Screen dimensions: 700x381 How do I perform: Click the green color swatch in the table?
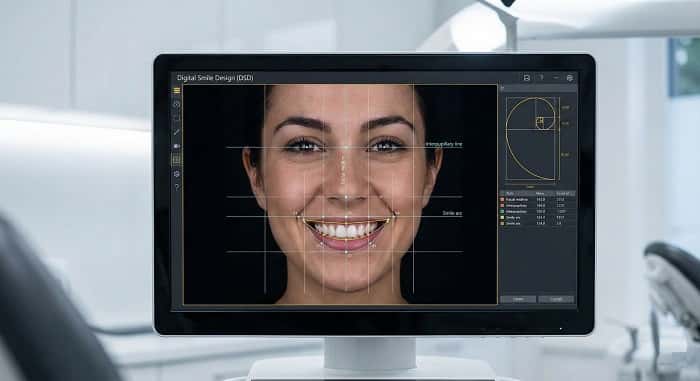coord(502,211)
